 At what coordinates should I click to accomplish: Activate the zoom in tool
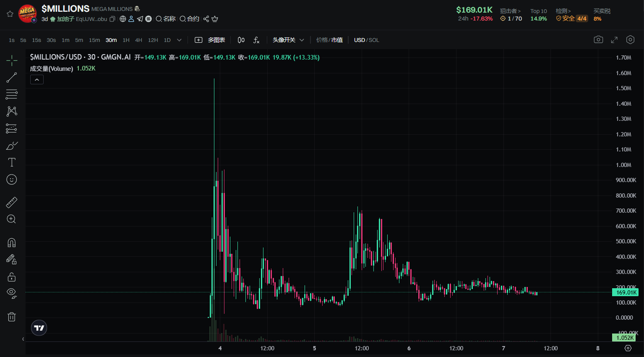tap(12, 219)
